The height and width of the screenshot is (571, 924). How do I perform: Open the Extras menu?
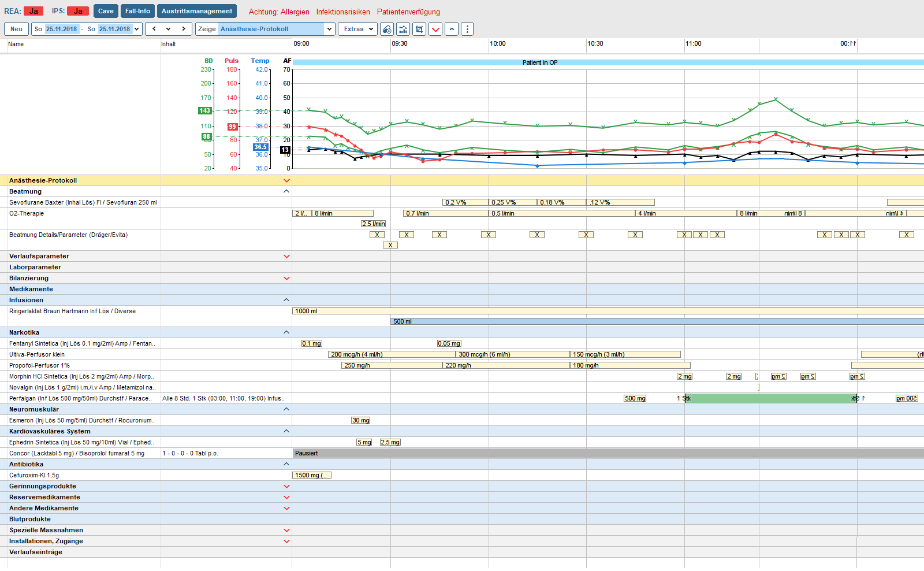click(x=357, y=29)
